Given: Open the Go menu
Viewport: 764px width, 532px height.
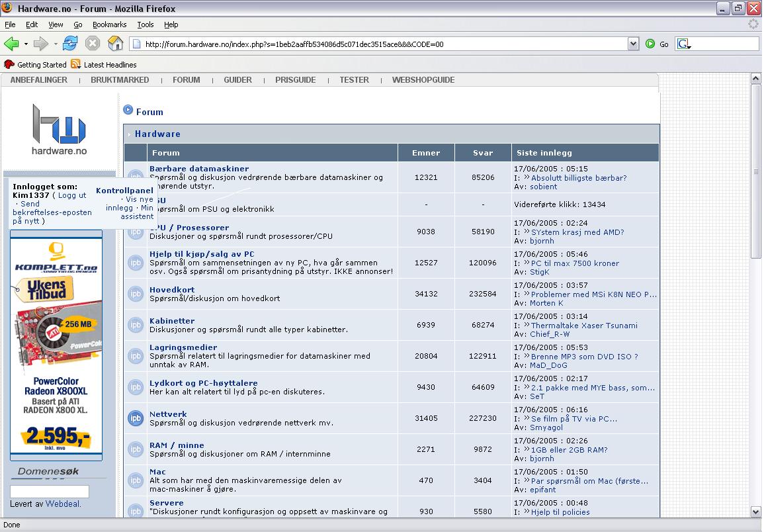Looking at the screenshot, I should [78, 24].
